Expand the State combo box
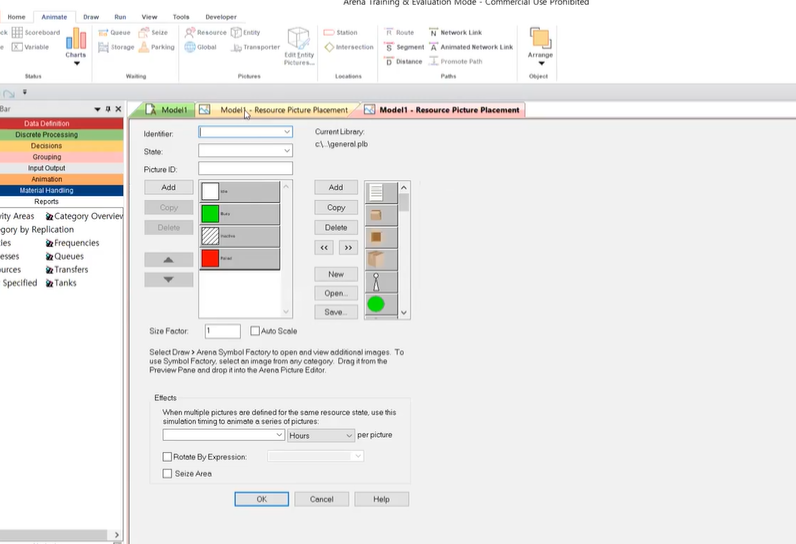Viewport: 796px width, 544px height. pyautogui.click(x=287, y=151)
